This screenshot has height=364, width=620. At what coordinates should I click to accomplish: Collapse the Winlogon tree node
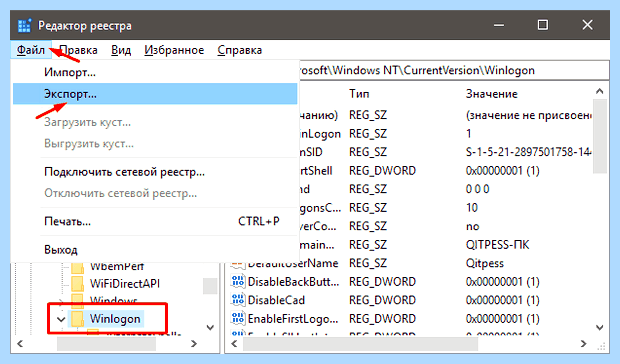click(61, 319)
